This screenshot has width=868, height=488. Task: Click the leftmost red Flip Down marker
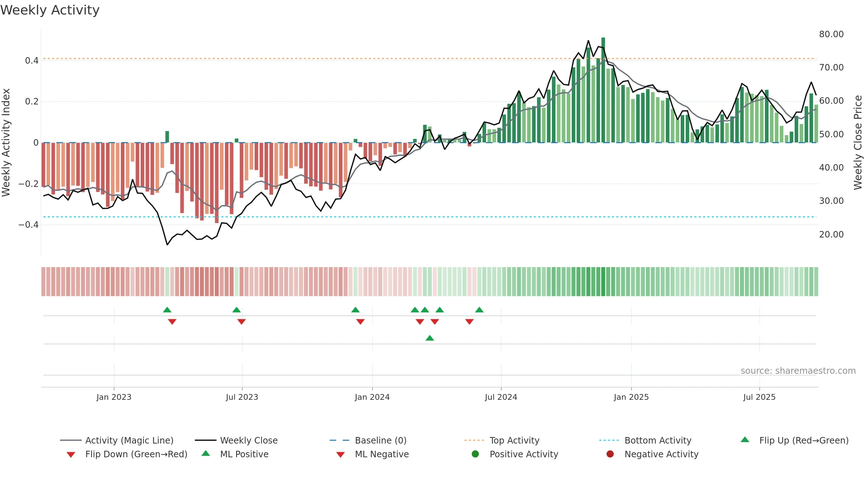click(172, 322)
